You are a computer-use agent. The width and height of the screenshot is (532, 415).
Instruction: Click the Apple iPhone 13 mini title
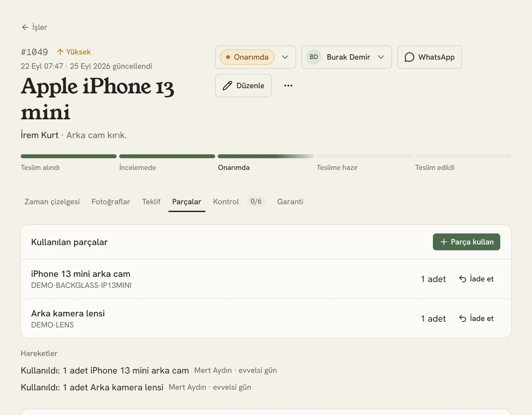[x=98, y=99]
